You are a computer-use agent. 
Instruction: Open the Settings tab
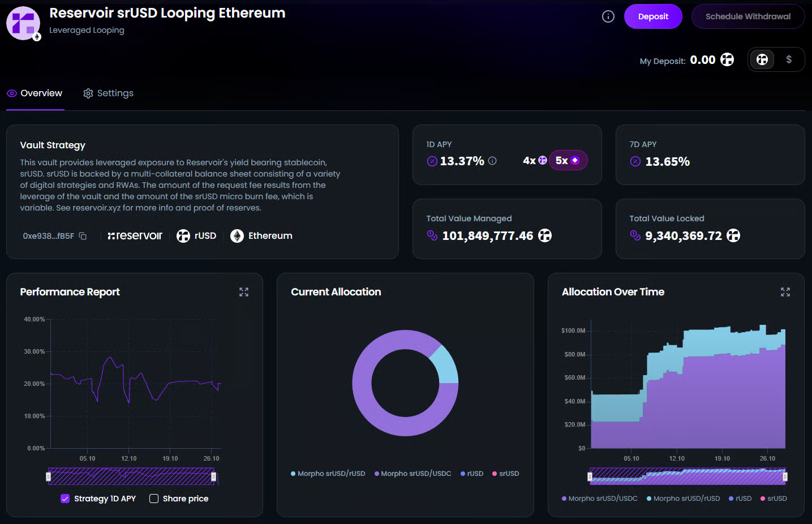coord(109,93)
